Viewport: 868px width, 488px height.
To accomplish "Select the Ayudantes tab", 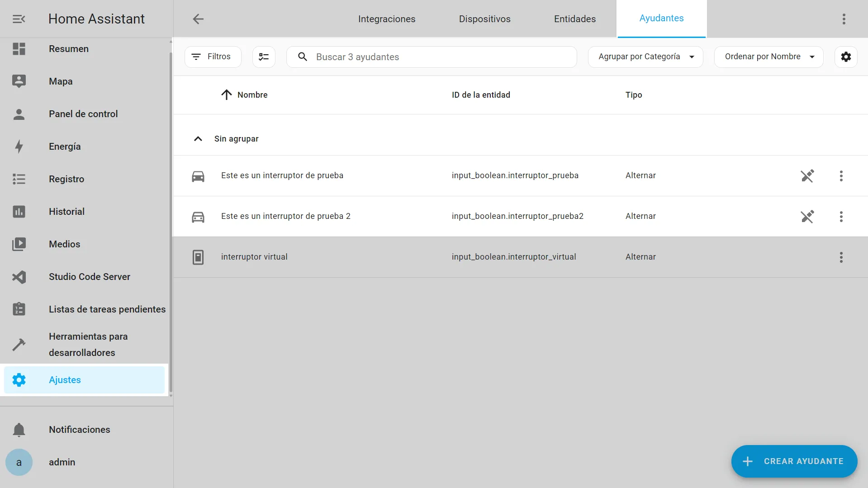I will click(x=661, y=19).
